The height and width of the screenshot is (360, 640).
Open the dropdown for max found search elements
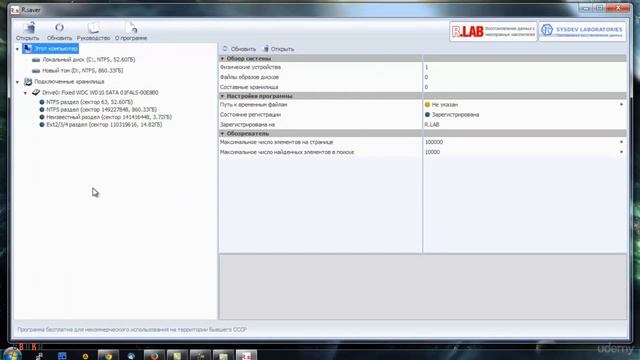(x=621, y=152)
